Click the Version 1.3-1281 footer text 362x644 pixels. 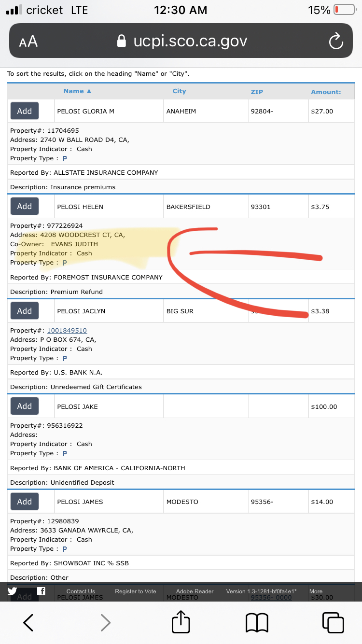(x=261, y=591)
